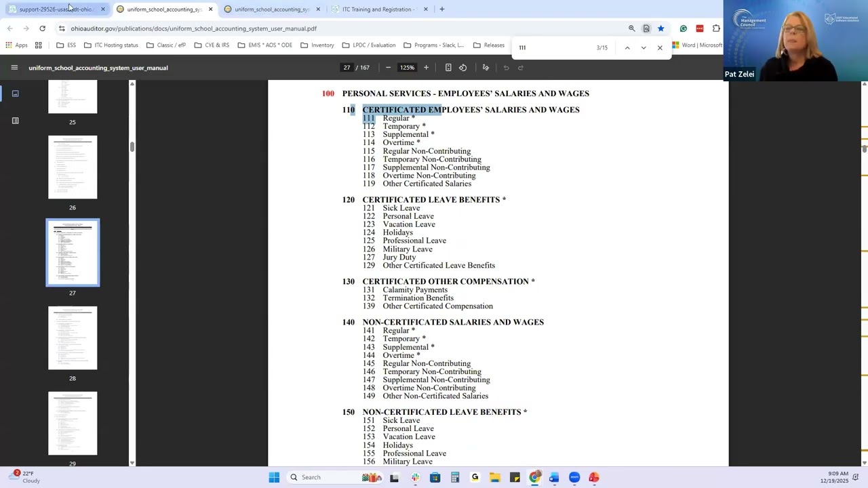Open ITC Hosting status bookmark folder

(111, 45)
